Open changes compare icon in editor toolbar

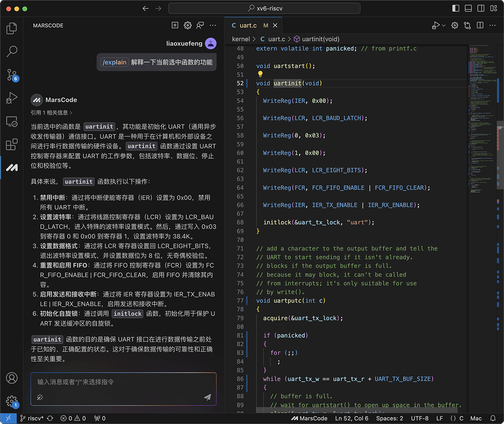(467, 25)
